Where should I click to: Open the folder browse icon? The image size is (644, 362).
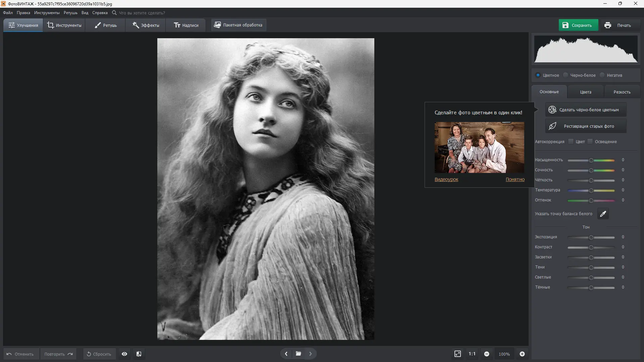[298, 354]
